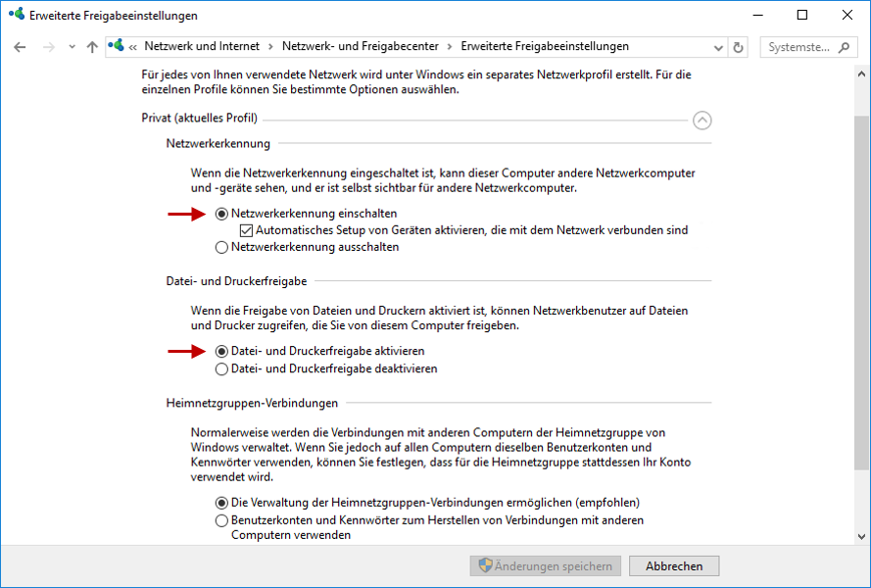Navigate to Netzwerk und Internet breadcrumb

click(202, 46)
